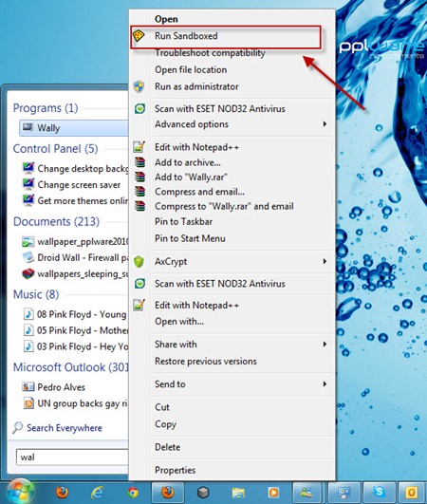
Task: Choose Open file location
Action: 191,69
